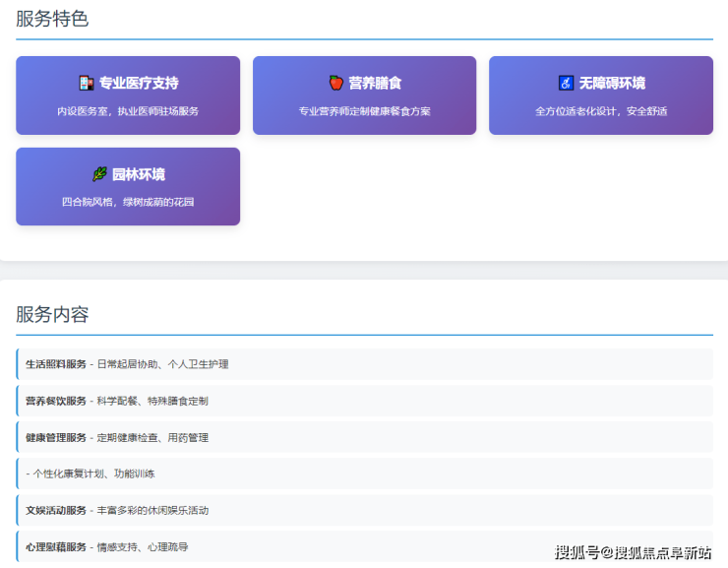
Task: Click the description 内设医务室，执业医师驻场服务
Action: click(128, 111)
